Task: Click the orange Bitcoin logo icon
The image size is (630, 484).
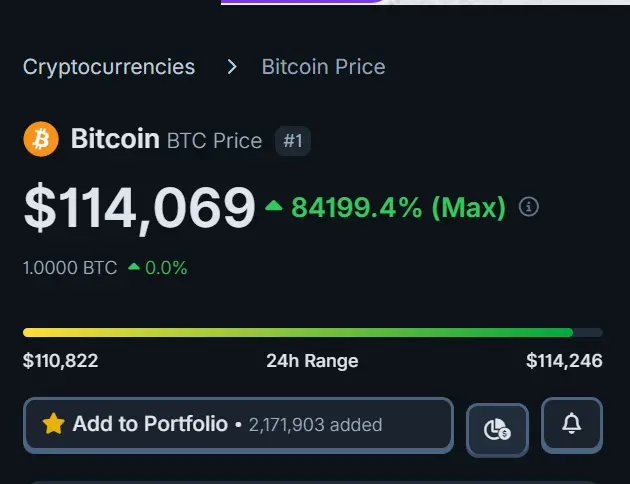Action: pos(41,139)
